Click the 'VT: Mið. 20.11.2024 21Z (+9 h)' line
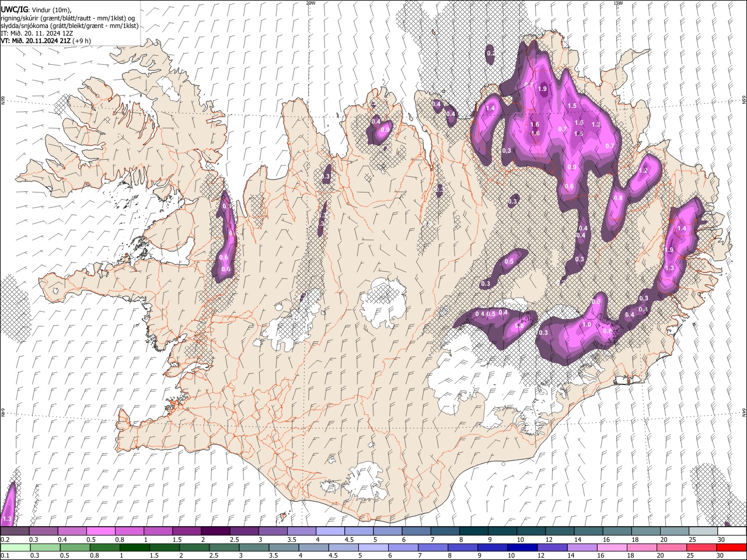The height and width of the screenshot is (560, 747). point(46,41)
